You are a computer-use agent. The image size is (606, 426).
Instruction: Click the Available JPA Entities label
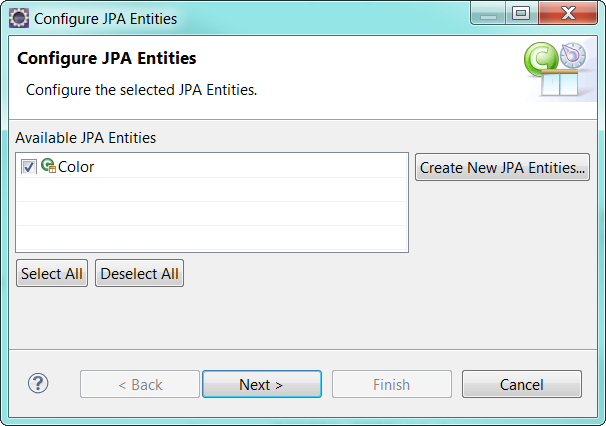click(86, 138)
